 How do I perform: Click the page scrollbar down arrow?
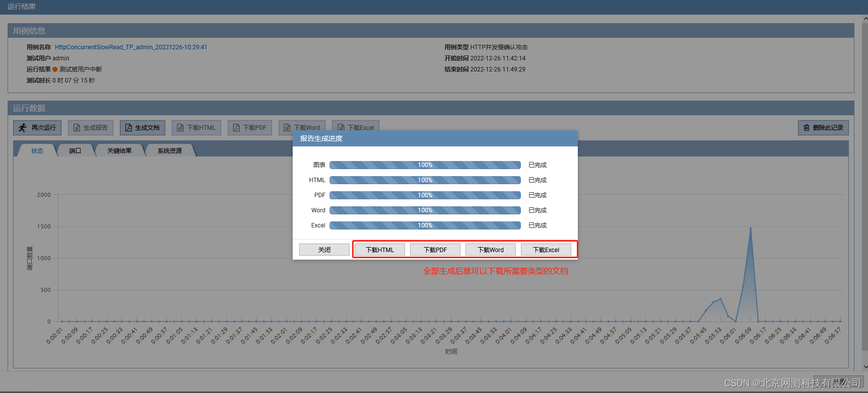tap(865, 367)
